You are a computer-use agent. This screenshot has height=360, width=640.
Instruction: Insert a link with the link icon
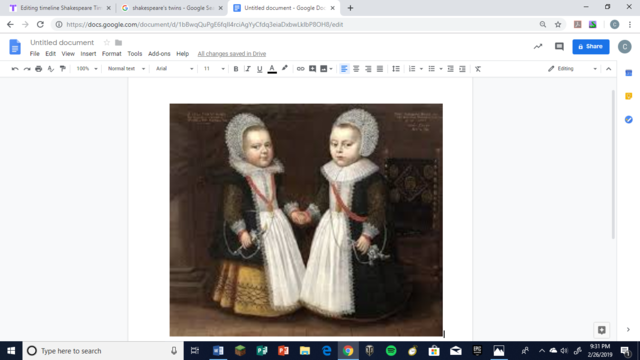[x=300, y=69]
